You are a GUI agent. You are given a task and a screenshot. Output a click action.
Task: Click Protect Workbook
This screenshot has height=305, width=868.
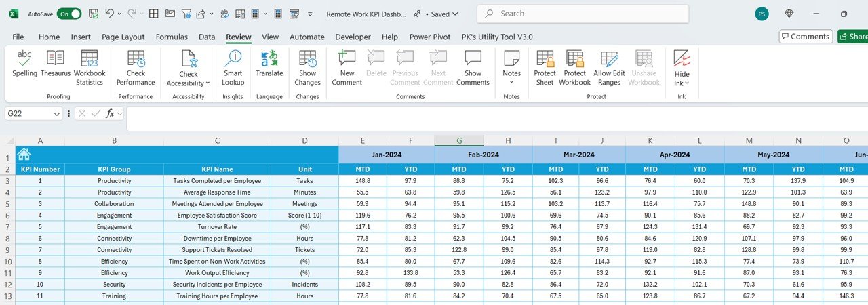coord(574,68)
